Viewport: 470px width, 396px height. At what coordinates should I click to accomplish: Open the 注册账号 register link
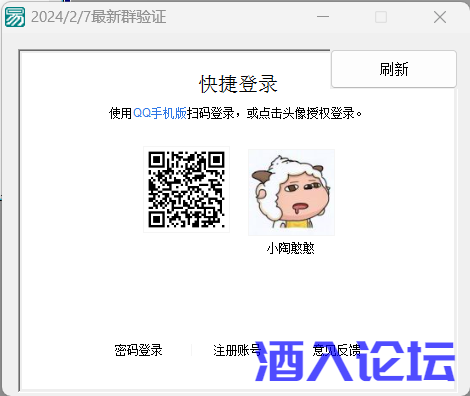coord(237,350)
